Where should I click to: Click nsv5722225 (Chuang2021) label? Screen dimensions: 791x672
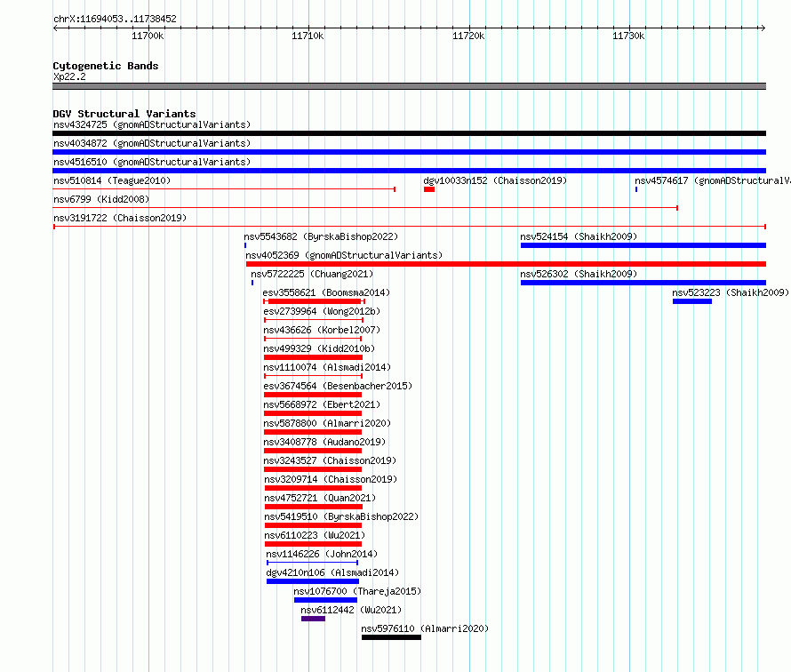point(312,274)
